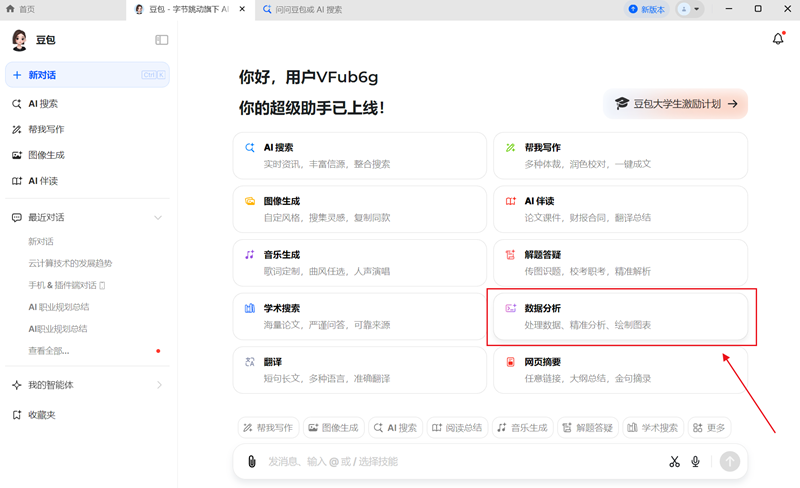Open conversation 云计算技术的发展趋势
Image resolution: width=800 pixels, height=488 pixels.
coord(70,263)
